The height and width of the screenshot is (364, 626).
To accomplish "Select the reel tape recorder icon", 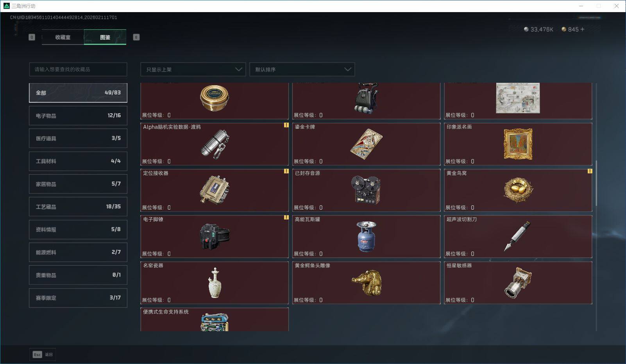I will coord(366,190).
